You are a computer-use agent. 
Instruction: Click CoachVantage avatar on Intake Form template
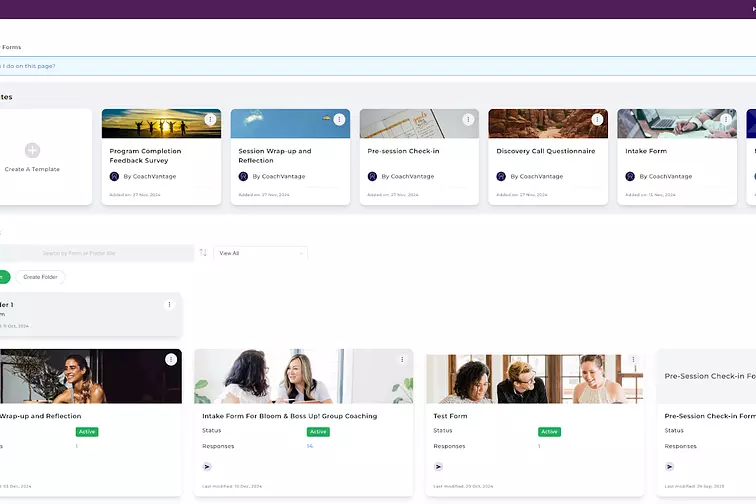(630, 176)
